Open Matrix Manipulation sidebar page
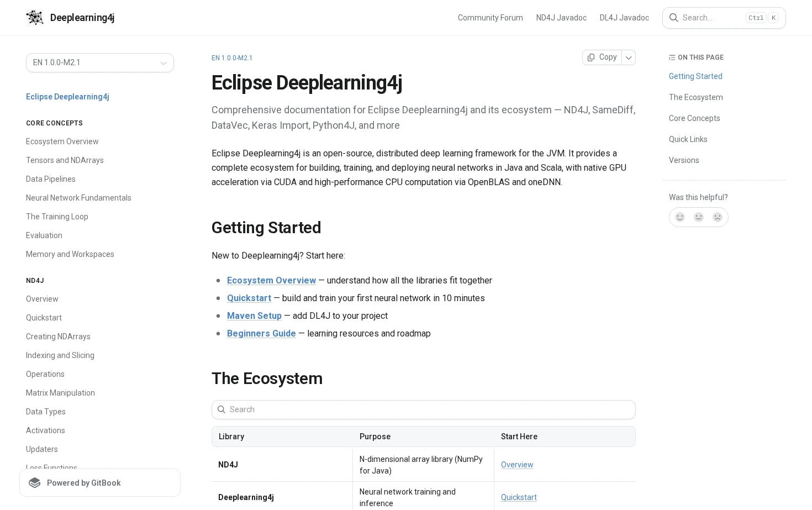 pos(60,393)
